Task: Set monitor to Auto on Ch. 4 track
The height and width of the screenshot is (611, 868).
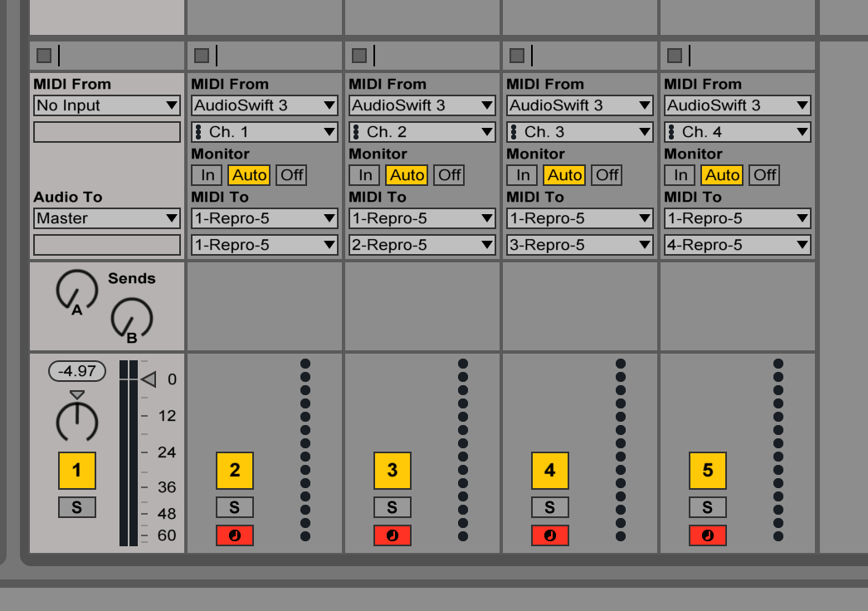Action: click(x=722, y=175)
